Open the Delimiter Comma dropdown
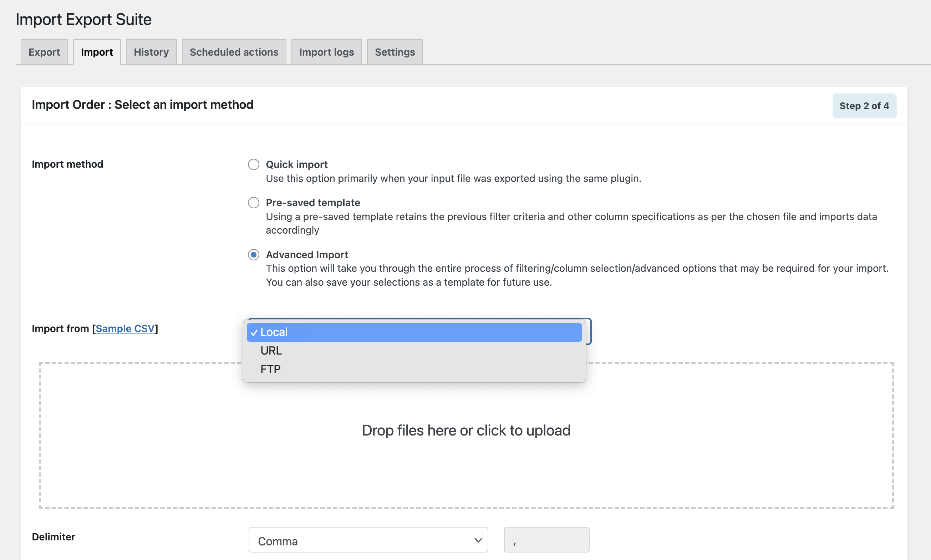The image size is (931, 560). (367, 540)
